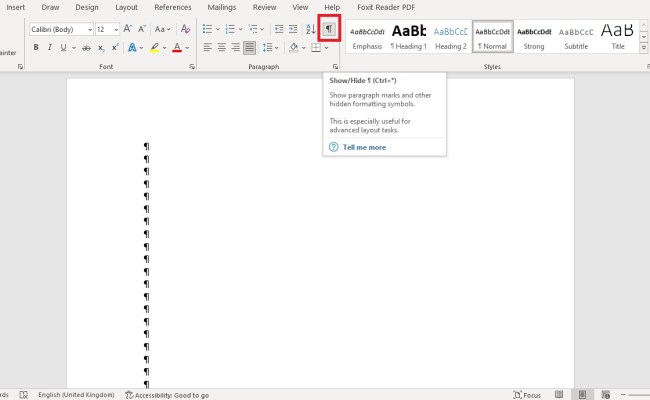
Task: Shrink the font size
Action: tap(142, 29)
